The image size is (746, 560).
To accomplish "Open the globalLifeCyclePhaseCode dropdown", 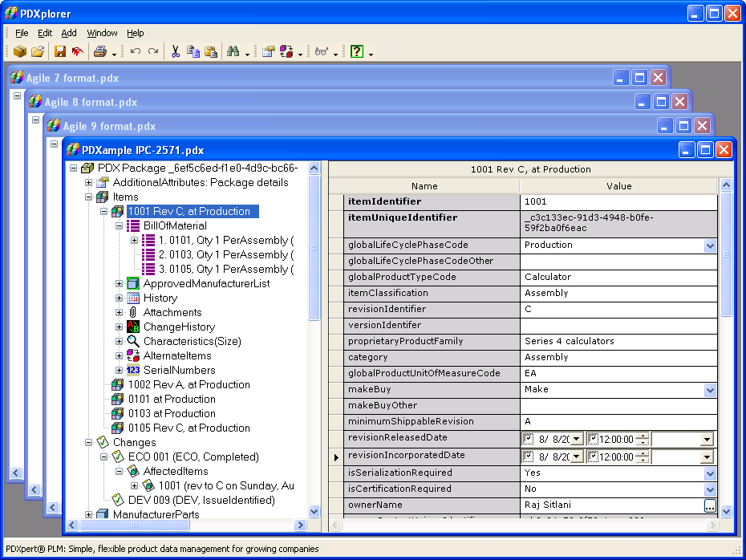I will [x=711, y=246].
